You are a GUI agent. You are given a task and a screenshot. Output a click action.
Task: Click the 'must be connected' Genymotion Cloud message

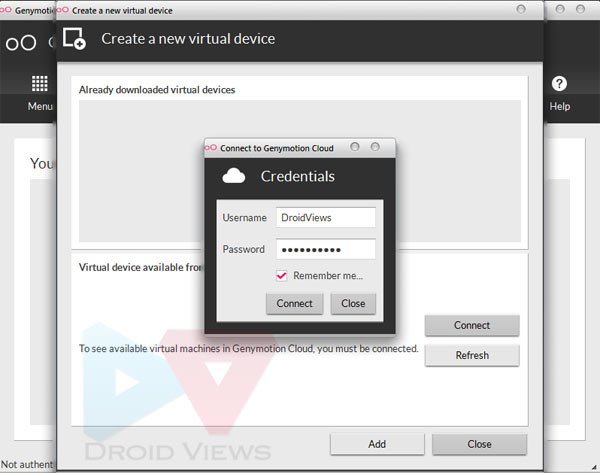pos(248,349)
